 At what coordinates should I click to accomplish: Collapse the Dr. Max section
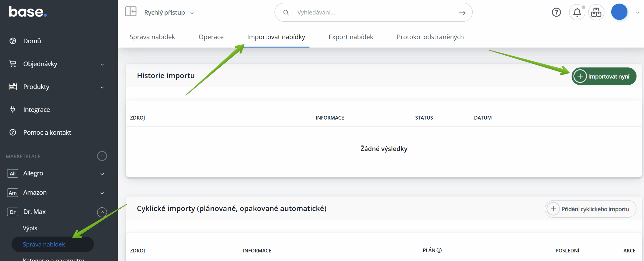point(102,212)
